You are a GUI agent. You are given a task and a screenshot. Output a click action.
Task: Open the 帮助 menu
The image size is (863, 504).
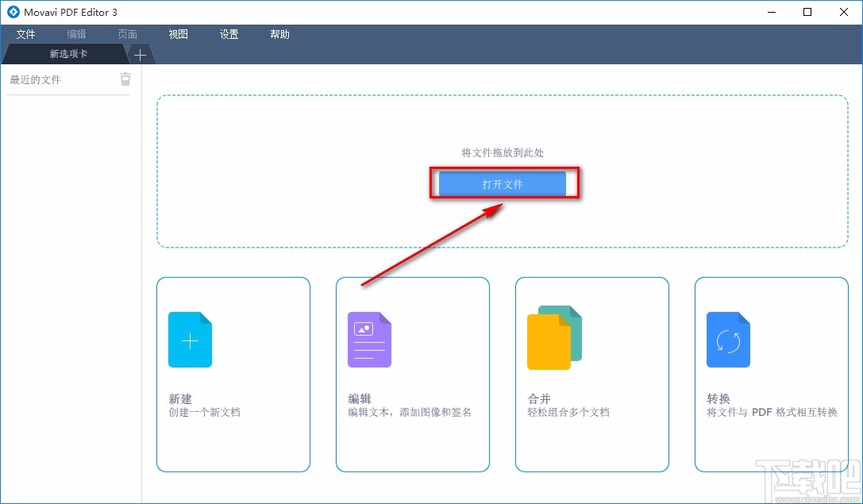279,34
